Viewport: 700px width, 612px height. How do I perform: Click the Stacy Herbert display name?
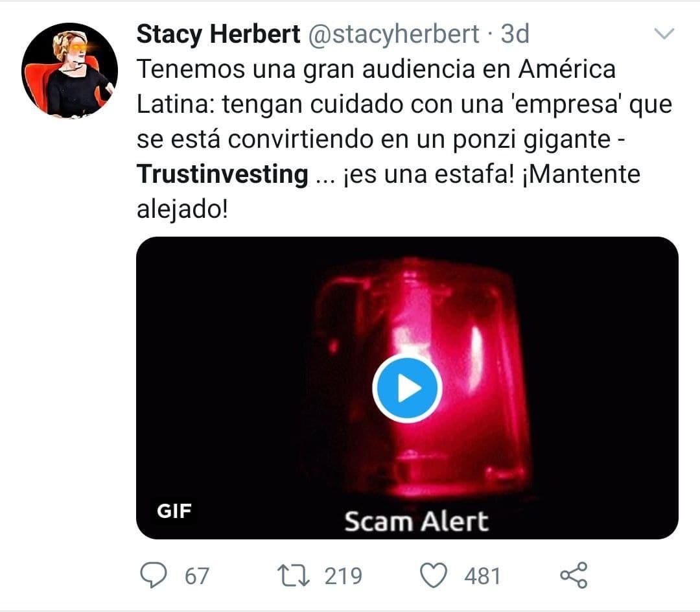click(x=218, y=34)
